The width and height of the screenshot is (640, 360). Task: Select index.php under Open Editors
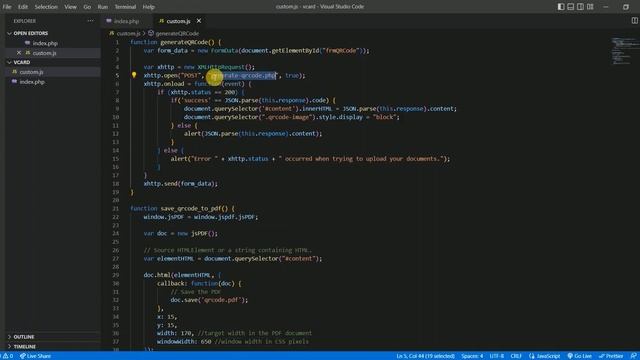pyautogui.click(x=45, y=43)
